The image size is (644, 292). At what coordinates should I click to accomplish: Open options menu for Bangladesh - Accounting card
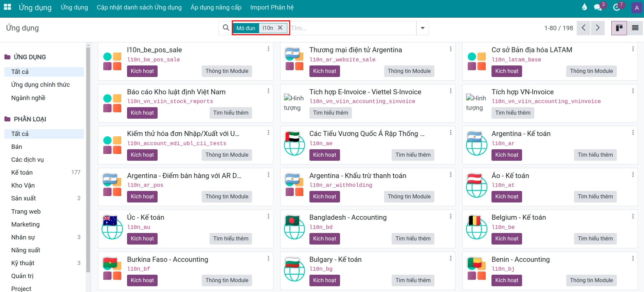(451, 216)
